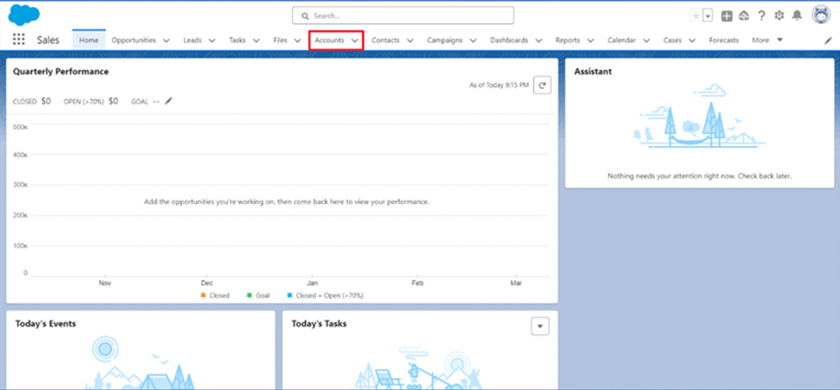This screenshot has width=840, height=390.
Task: Expand the Dashboards tab chevron
Action: [538, 41]
